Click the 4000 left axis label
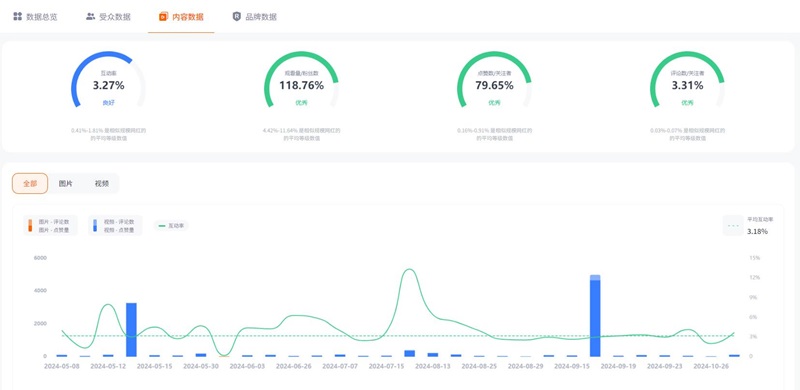800x390 pixels. pyautogui.click(x=40, y=290)
